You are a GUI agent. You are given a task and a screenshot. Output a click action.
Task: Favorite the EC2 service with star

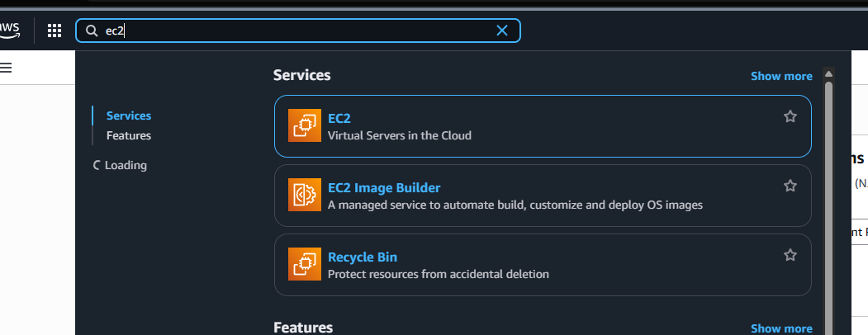point(790,116)
